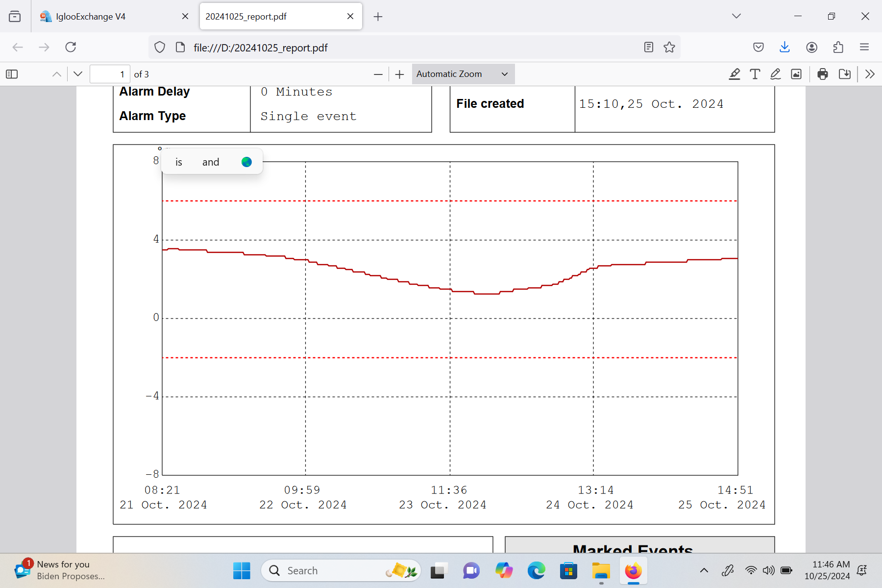Image resolution: width=882 pixels, height=588 pixels.
Task: Click the Firefox taskbar icon
Action: 633,570
